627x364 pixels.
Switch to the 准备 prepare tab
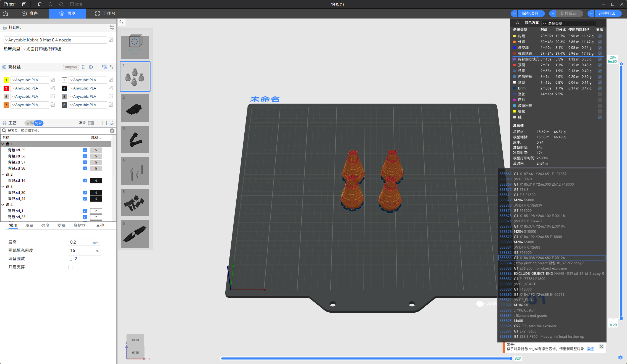[30, 14]
